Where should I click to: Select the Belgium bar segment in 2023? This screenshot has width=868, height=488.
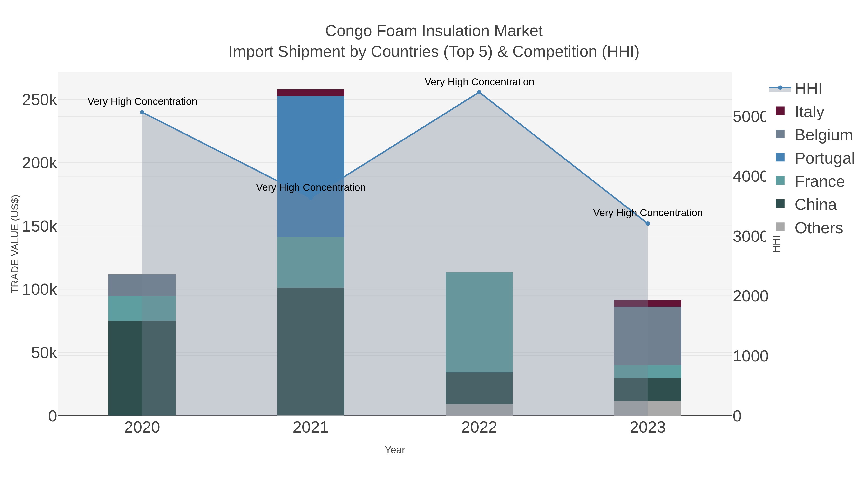[x=648, y=336]
